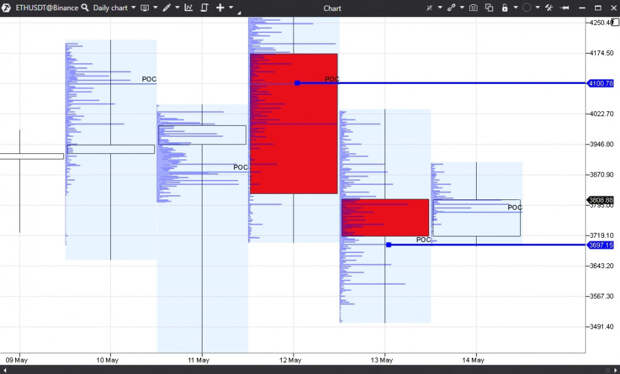The width and height of the screenshot is (620, 374).
Task: Click the horizontal scrollbar left arrow
Action: pos(5,370)
